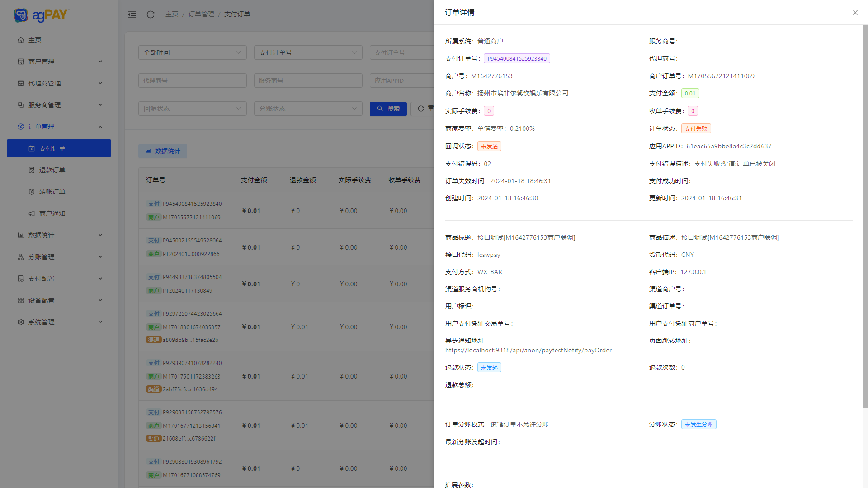Expand the agent management menu
This screenshot has height=488, width=868.
click(59, 83)
